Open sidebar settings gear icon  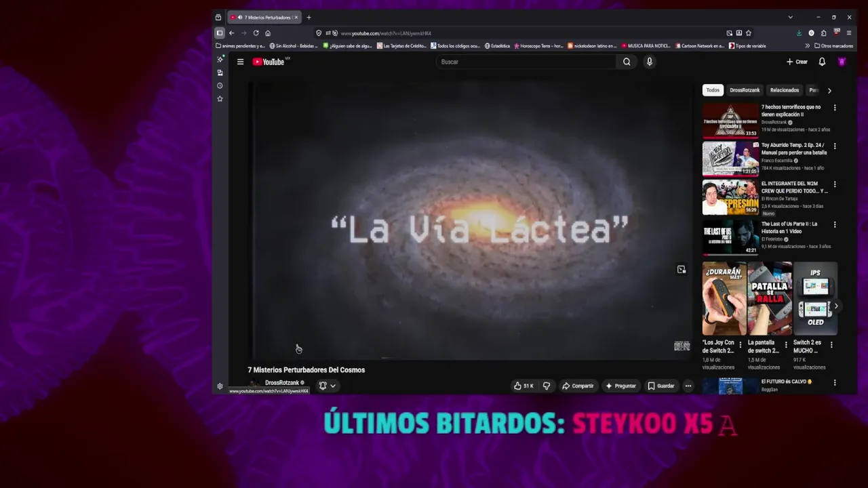[x=220, y=386]
